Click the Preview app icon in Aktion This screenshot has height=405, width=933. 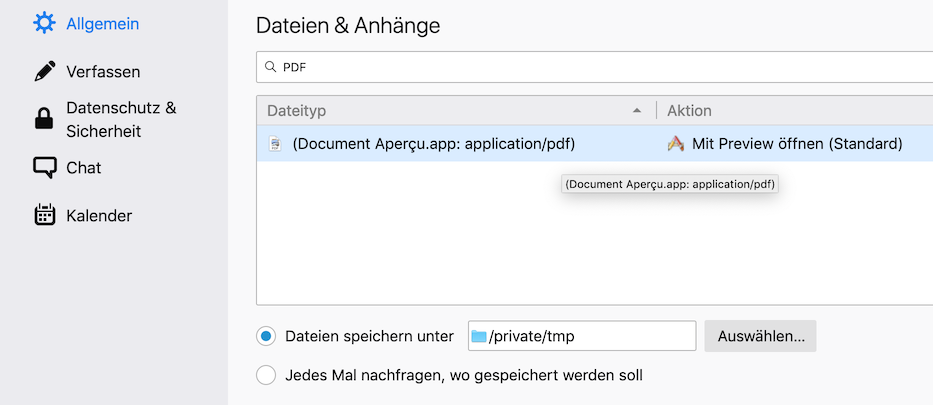(676, 144)
